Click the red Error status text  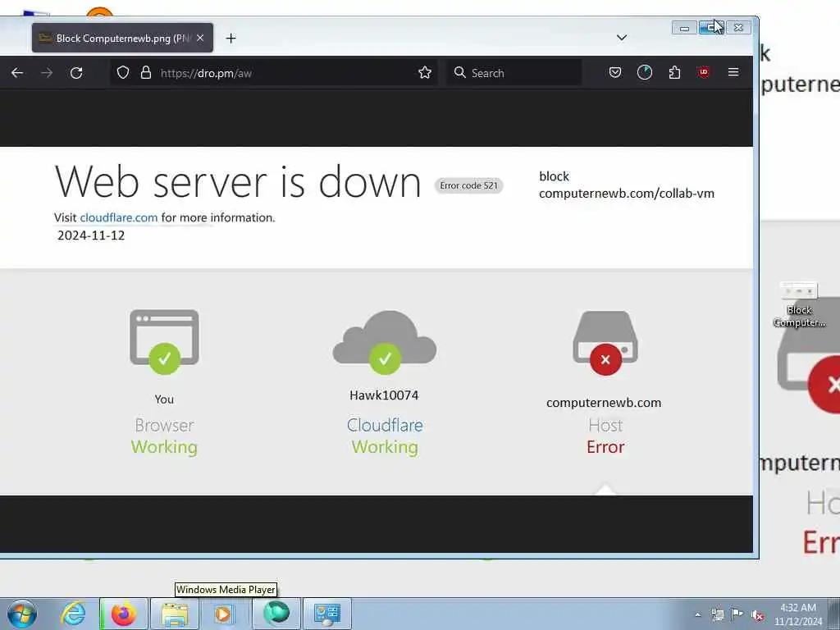pos(605,447)
